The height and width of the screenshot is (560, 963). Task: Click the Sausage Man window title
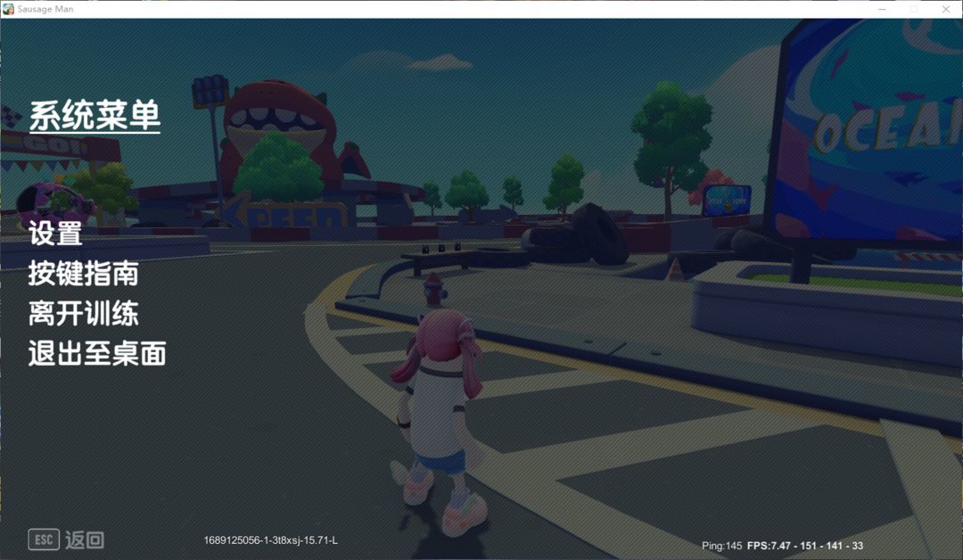tap(45, 9)
